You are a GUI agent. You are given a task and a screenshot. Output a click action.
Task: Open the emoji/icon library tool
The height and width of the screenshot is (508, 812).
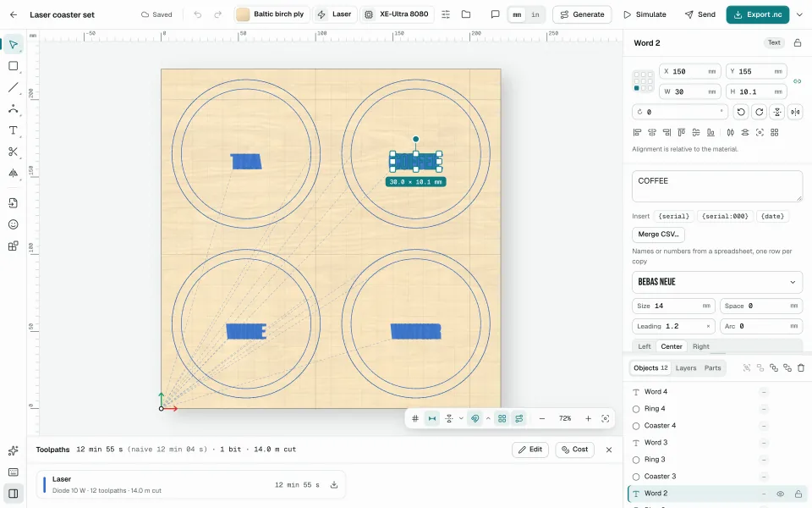[x=14, y=224]
